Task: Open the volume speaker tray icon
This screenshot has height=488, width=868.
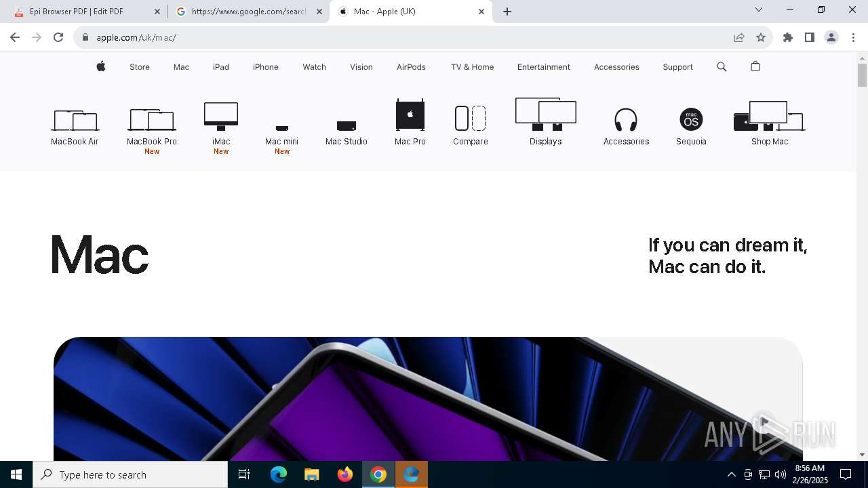Action: click(x=781, y=474)
